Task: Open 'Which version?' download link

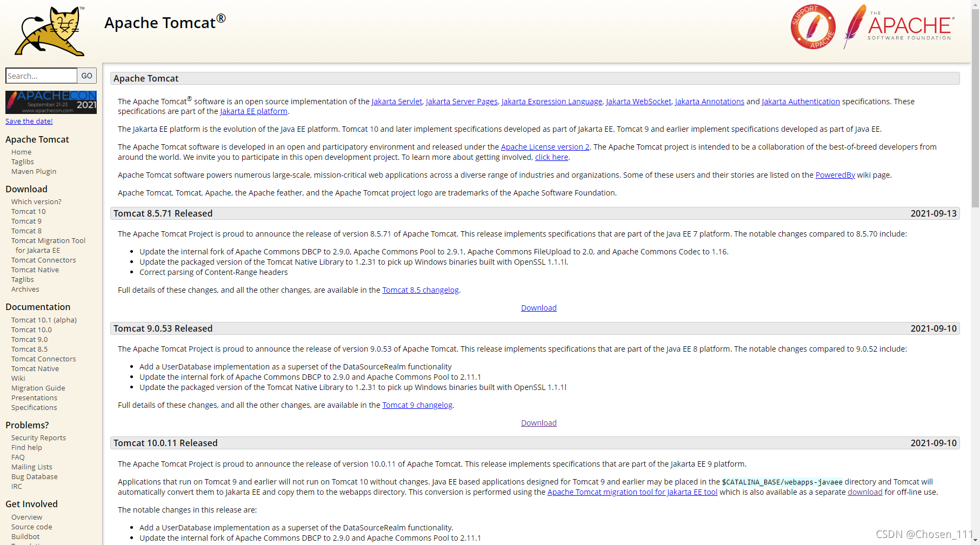Action: [x=36, y=202]
